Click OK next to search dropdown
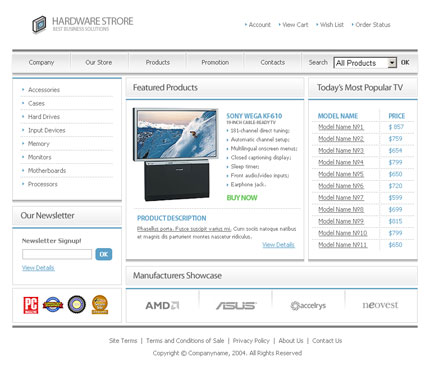 [x=405, y=62]
